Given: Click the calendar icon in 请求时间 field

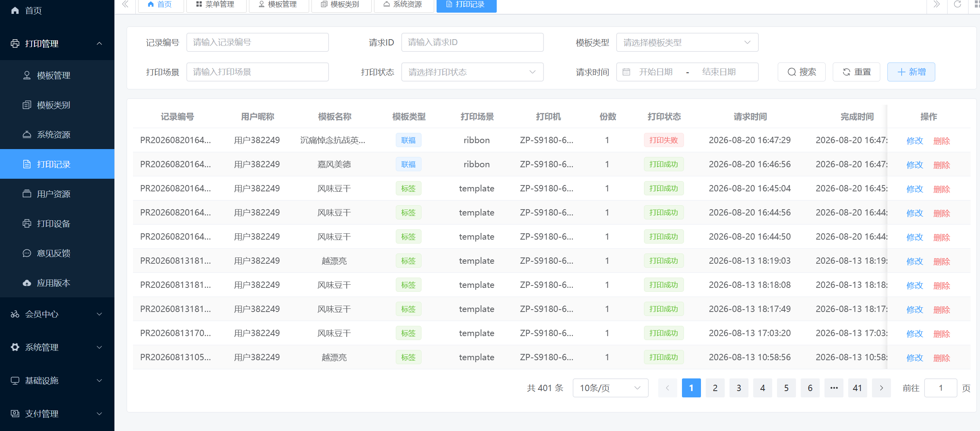Looking at the screenshot, I should tap(626, 72).
